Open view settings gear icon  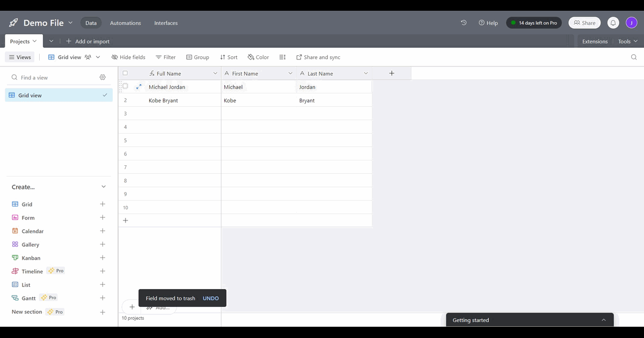tap(103, 77)
